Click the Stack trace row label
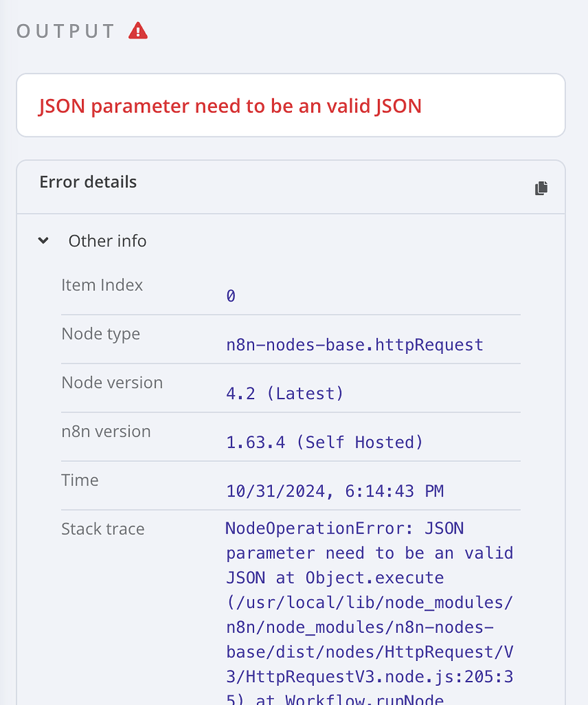Viewport: 588px width, 705px height. [102, 529]
